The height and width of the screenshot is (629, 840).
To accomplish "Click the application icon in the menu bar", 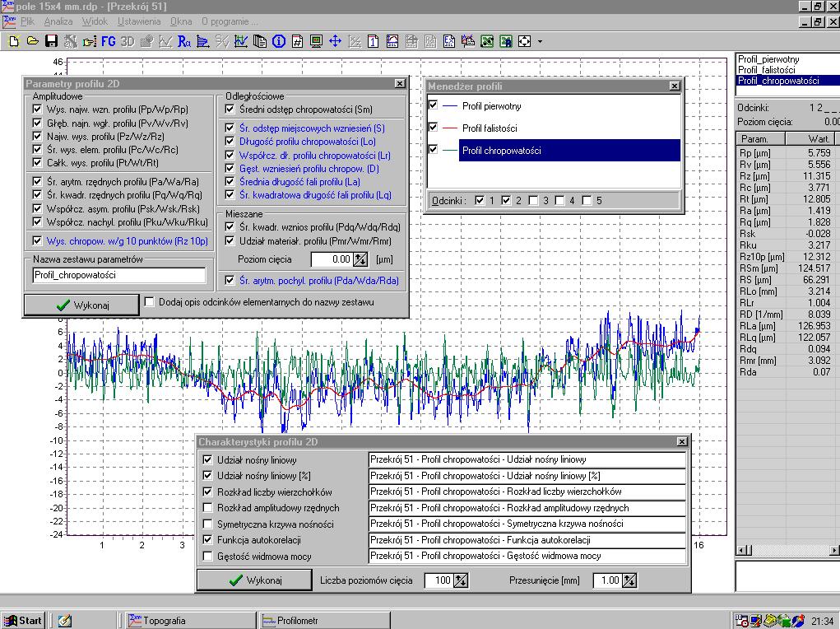I will click(8, 21).
